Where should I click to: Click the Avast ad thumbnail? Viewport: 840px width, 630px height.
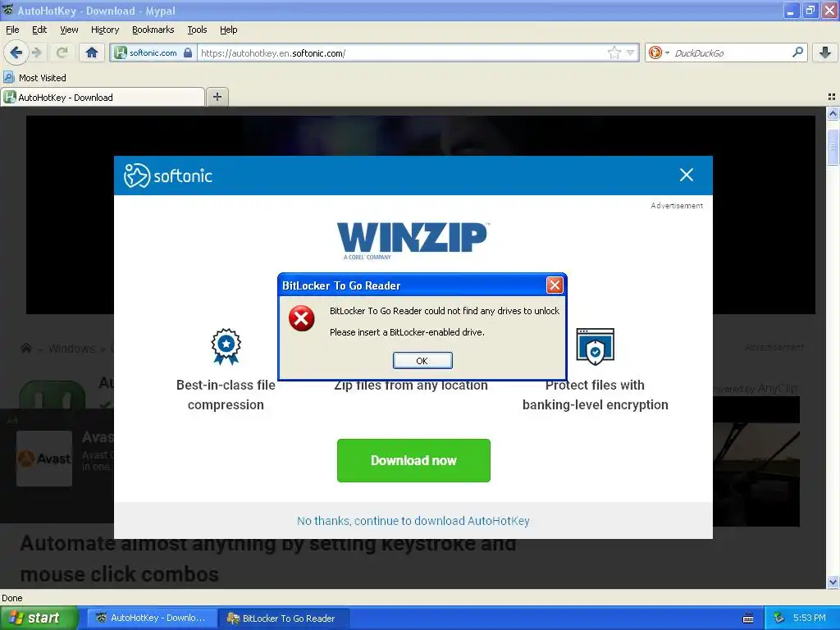pos(44,459)
